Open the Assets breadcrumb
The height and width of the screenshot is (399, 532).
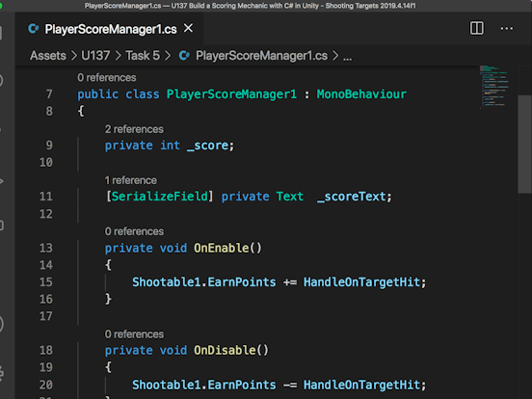pyautogui.click(x=48, y=56)
